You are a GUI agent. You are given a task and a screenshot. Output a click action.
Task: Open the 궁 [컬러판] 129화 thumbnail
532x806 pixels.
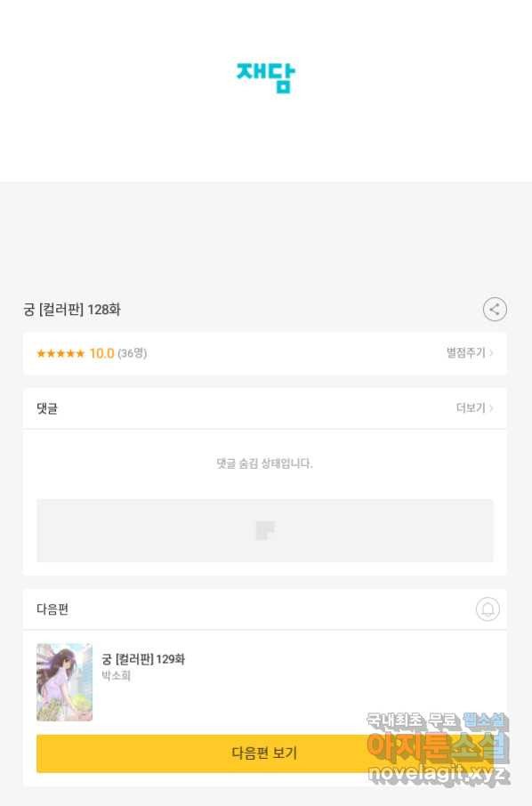click(64, 682)
